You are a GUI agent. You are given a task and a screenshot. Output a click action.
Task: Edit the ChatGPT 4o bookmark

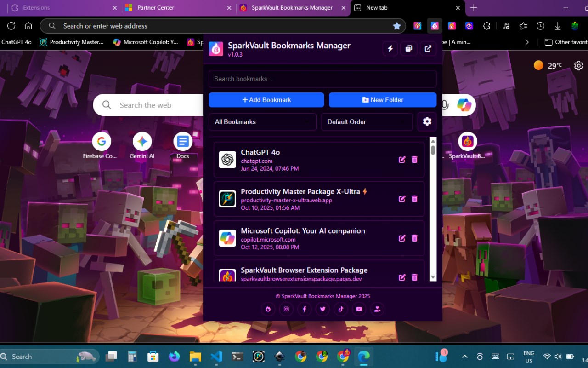(x=402, y=160)
